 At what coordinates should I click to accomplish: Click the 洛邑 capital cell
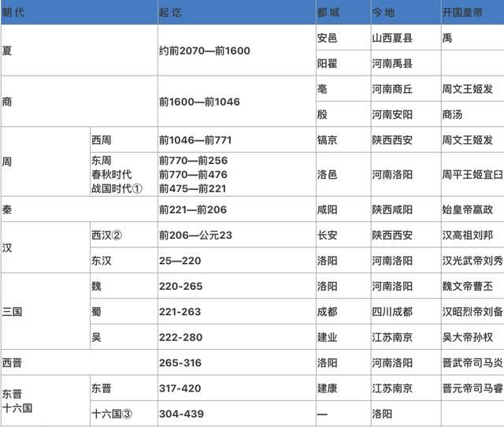coord(343,174)
